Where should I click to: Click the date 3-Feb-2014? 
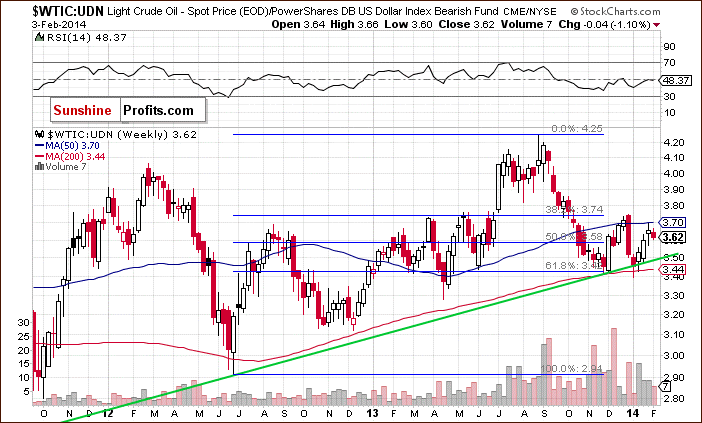pyautogui.click(x=59, y=25)
